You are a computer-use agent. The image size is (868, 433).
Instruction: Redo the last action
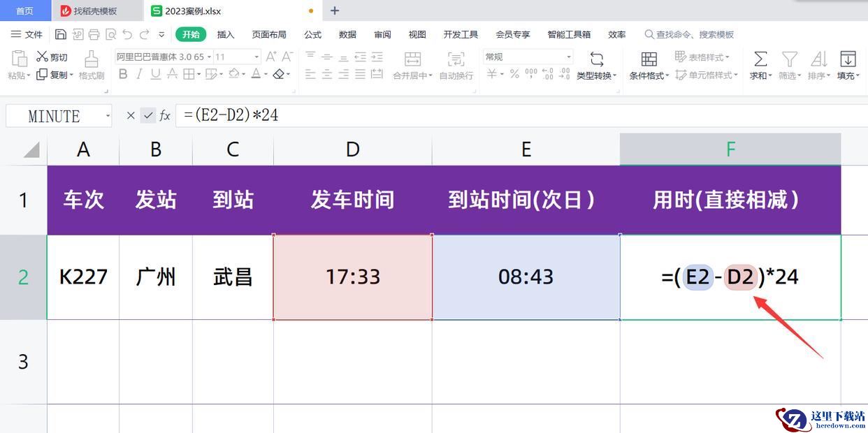[144, 34]
